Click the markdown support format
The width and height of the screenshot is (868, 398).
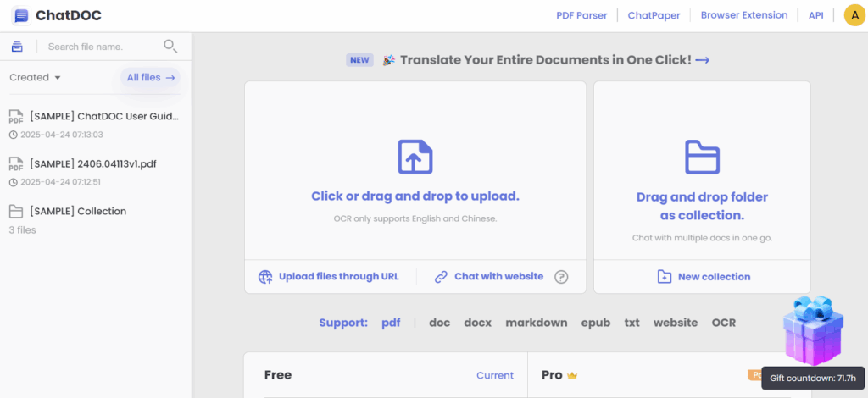pyautogui.click(x=537, y=323)
